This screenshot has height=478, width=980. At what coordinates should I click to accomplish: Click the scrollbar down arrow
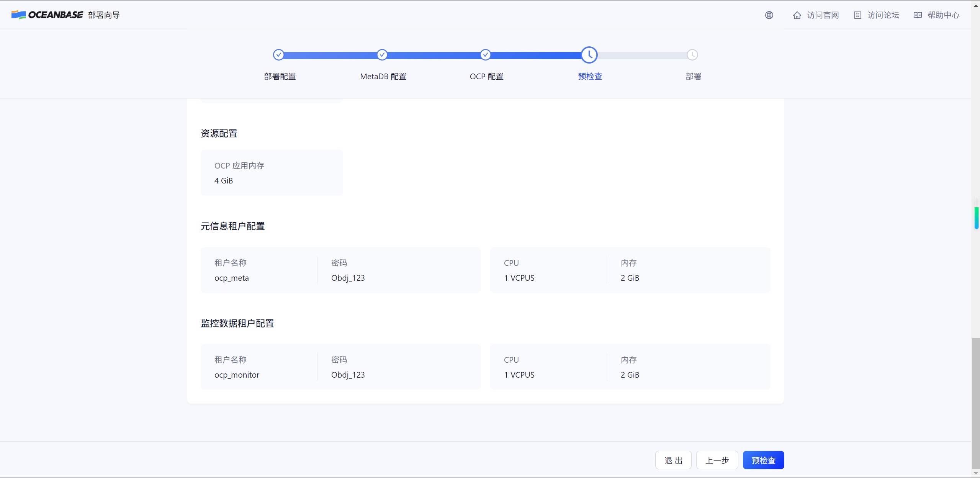point(976,473)
